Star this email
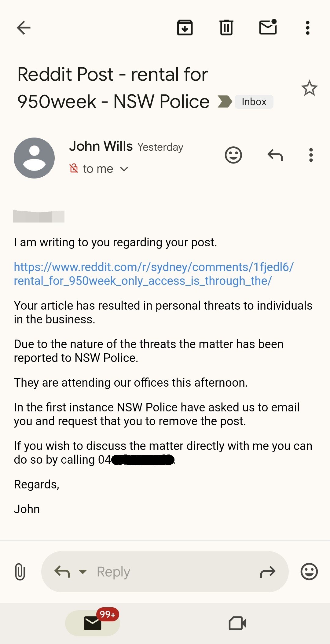330x644 pixels. pos(310,88)
